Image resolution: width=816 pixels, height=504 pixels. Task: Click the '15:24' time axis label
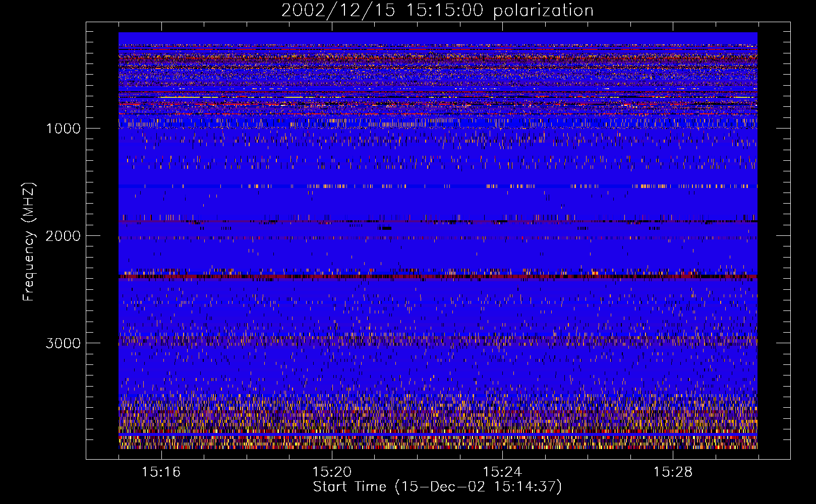(x=502, y=472)
